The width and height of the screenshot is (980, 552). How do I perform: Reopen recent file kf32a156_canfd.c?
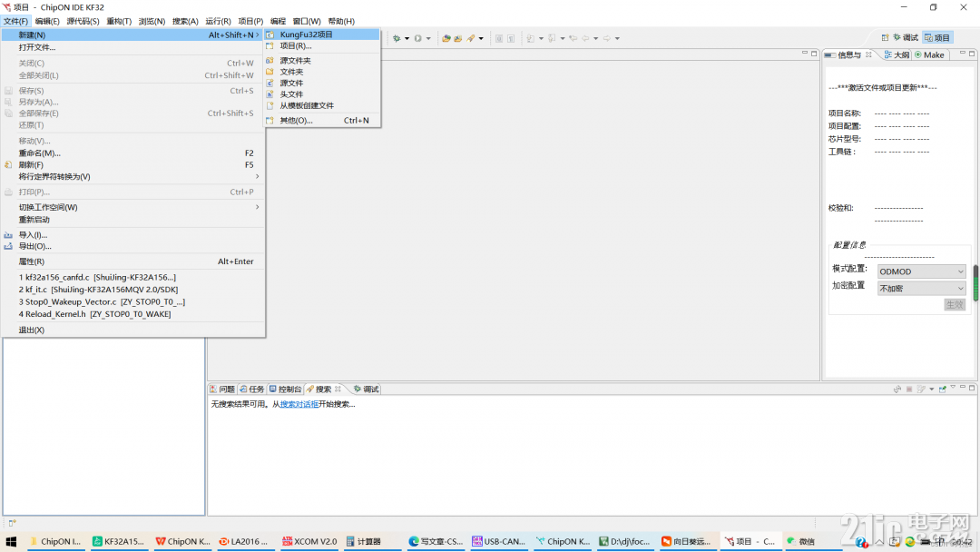point(133,278)
